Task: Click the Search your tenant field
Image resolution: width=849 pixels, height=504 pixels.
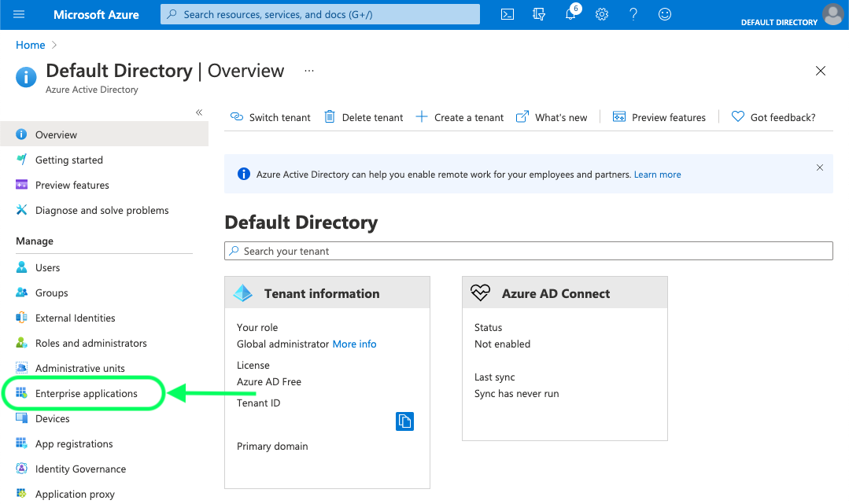Action: [x=529, y=251]
